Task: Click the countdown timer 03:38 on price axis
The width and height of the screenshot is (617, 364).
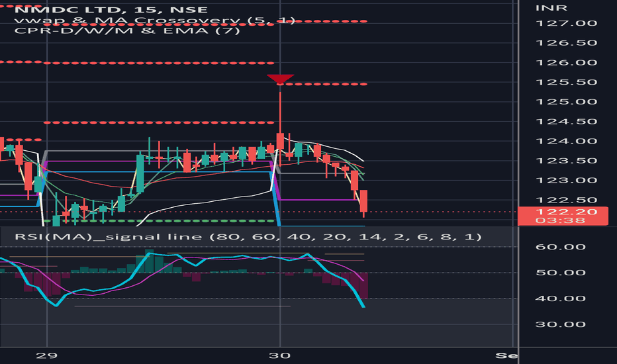Action: (560, 220)
